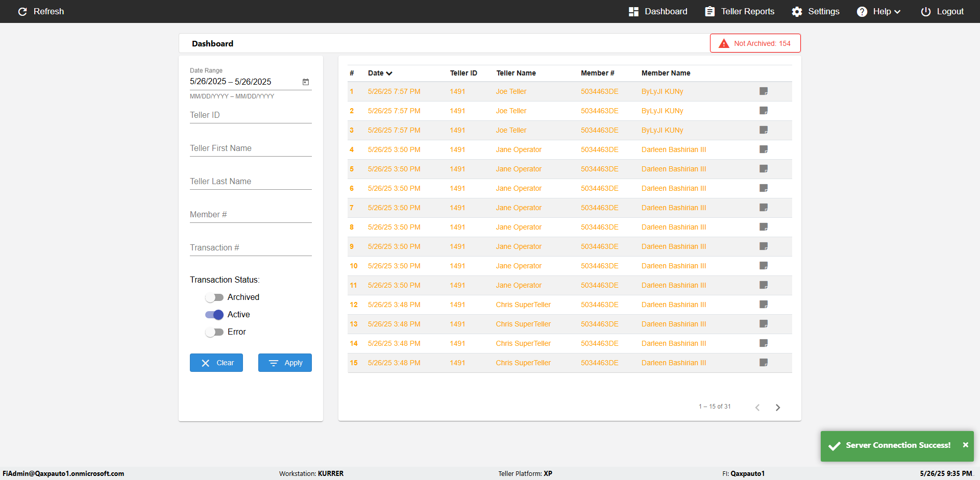Go to next page of results

778,407
